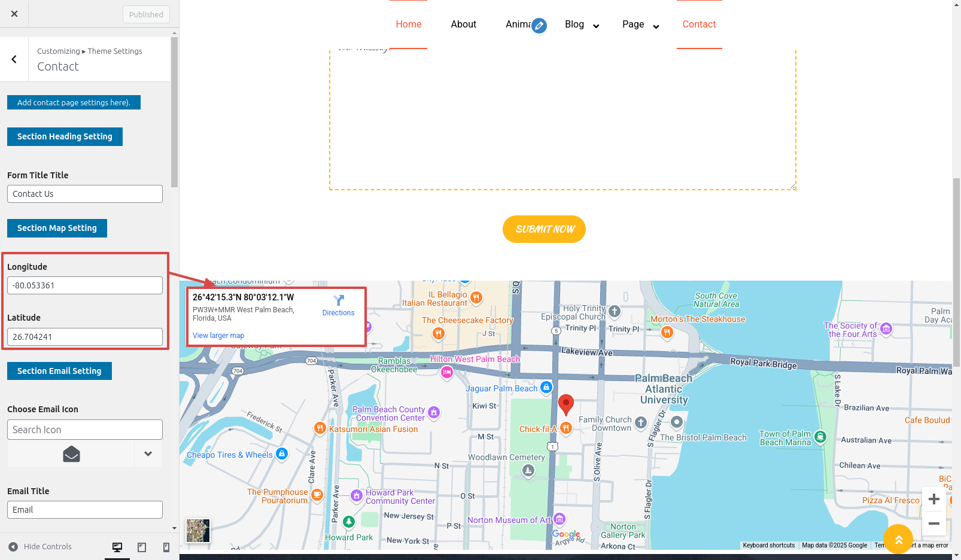Go back with the left chevron arrow

pos(14,59)
